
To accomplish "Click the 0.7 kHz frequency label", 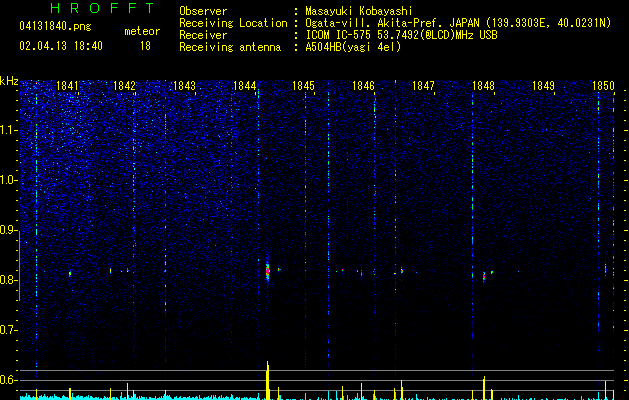I will pyautogui.click(x=8, y=330).
